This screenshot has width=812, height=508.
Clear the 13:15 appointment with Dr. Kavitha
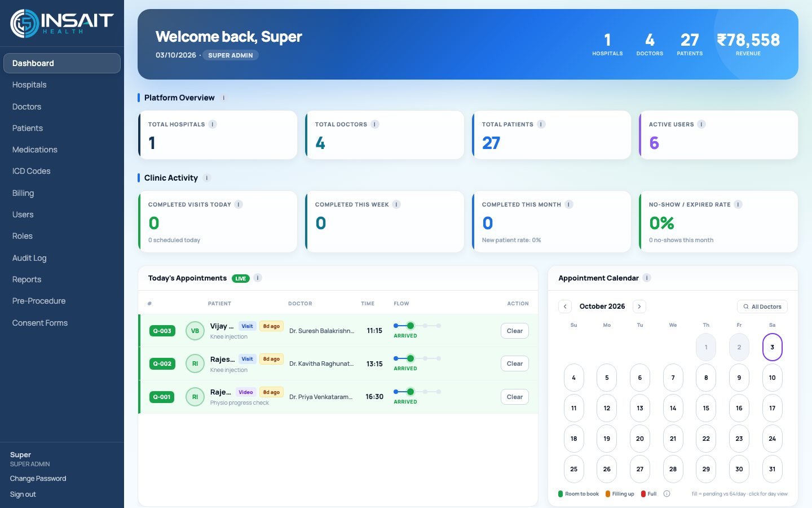click(x=515, y=364)
